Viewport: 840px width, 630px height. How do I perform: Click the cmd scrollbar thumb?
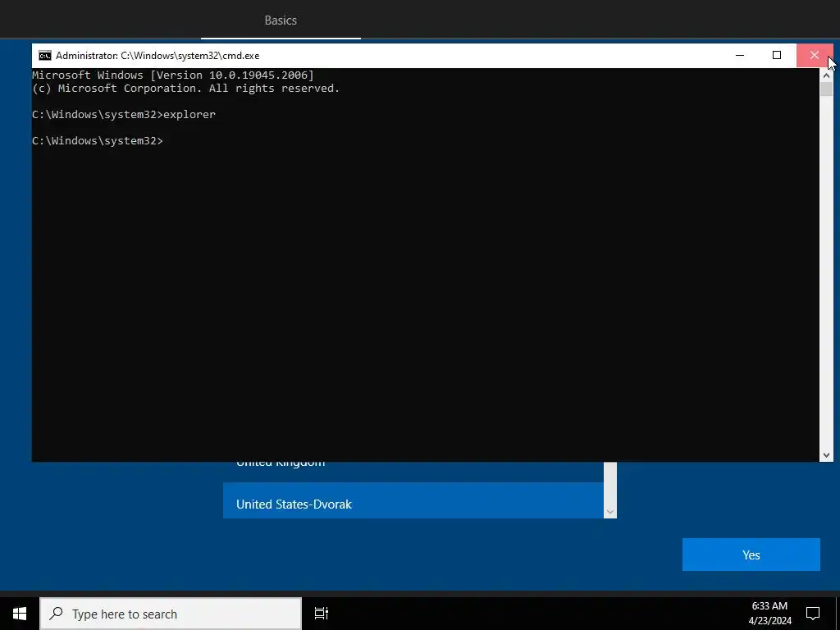[826, 89]
